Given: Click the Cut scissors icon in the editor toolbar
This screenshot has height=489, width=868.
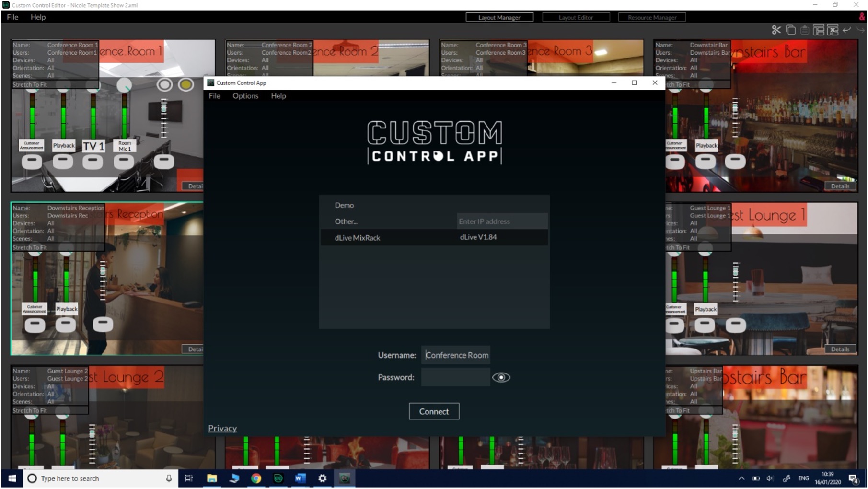Looking at the screenshot, I should (x=776, y=30).
